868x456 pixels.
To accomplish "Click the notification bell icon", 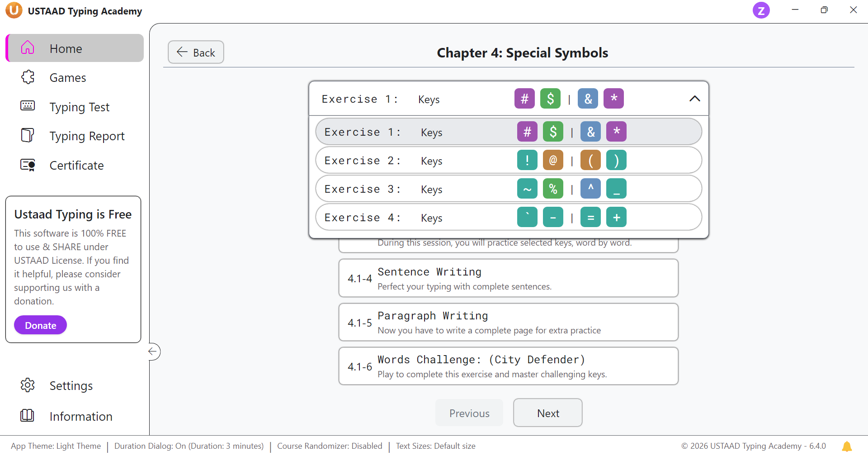I will click(x=847, y=446).
